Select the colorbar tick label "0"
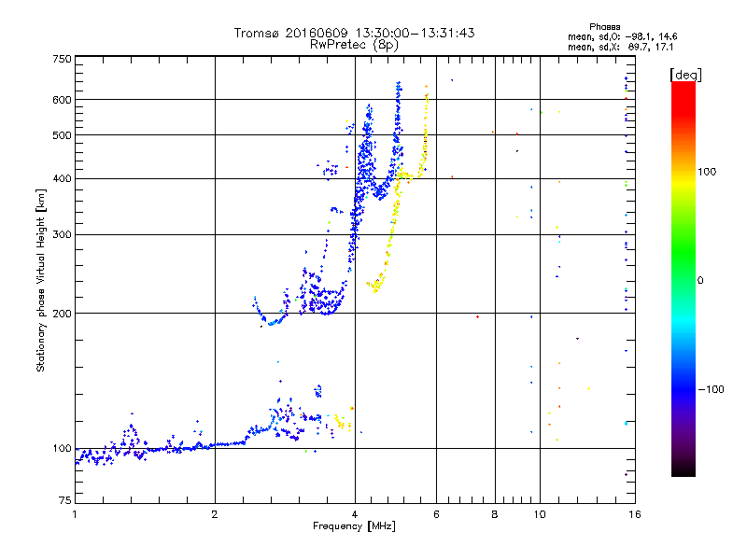747x560 pixels. (x=700, y=281)
